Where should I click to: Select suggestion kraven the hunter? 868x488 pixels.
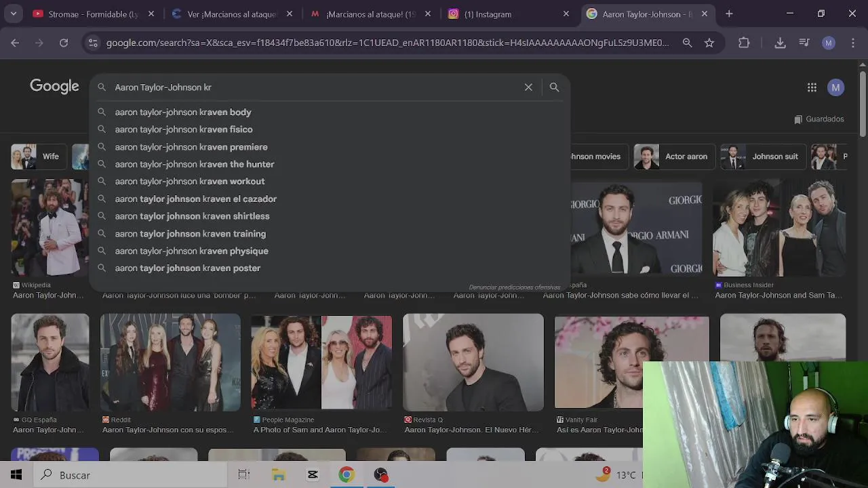(x=330, y=164)
